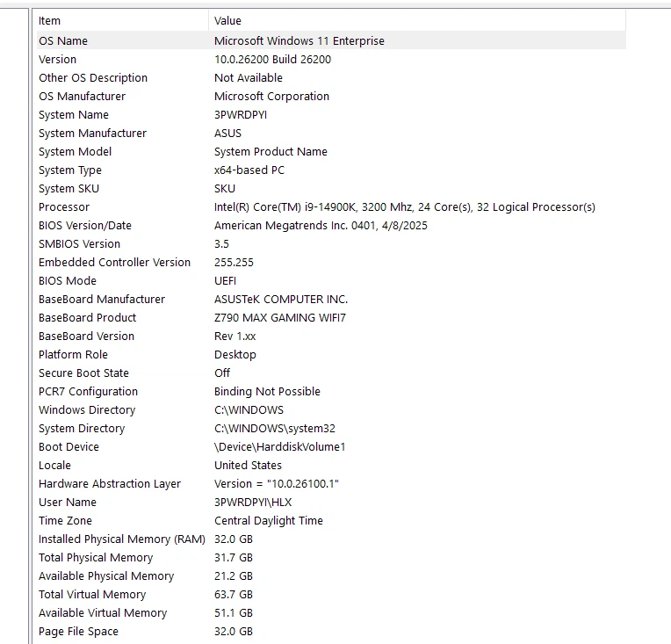
Task: Click the Rev 1.xx value
Action: (234, 336)
